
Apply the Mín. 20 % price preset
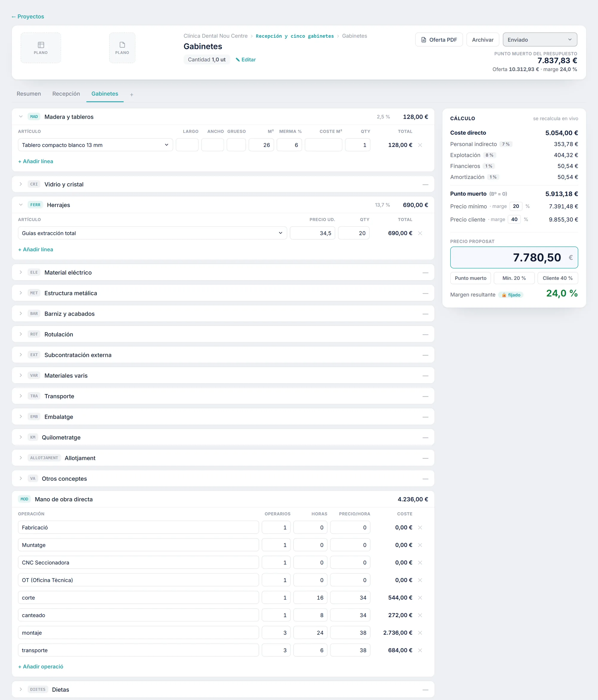[x=514, y=278]
